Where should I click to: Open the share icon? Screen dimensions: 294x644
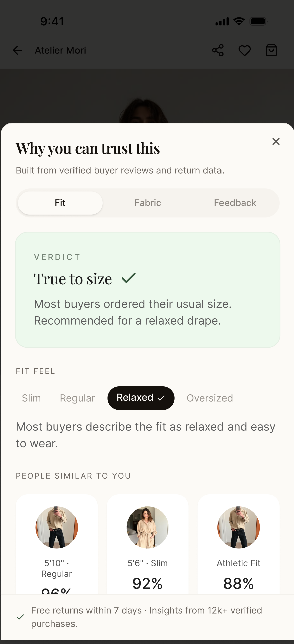[x=218, y=50]
